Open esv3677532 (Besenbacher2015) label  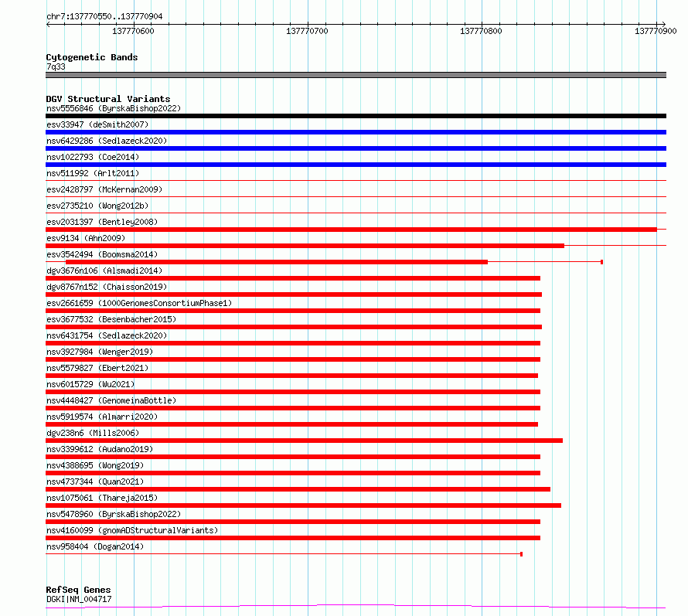tap(111, 319)
